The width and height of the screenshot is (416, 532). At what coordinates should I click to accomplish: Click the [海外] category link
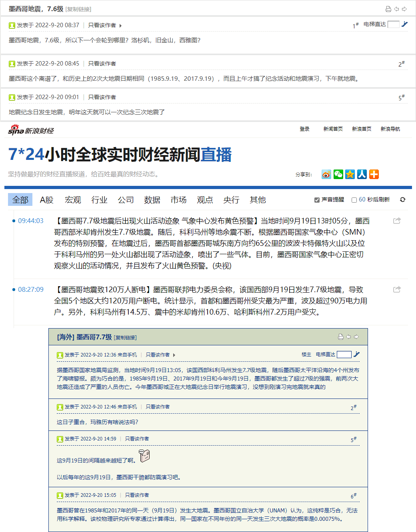point(66,337)
